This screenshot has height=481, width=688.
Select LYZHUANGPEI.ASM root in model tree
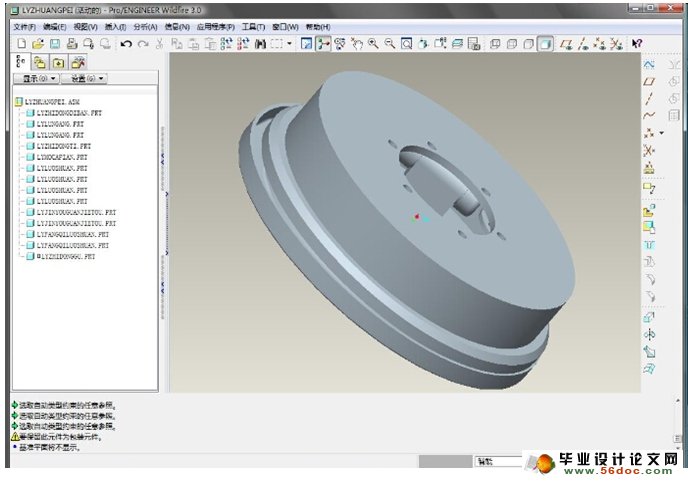(47, 102)
